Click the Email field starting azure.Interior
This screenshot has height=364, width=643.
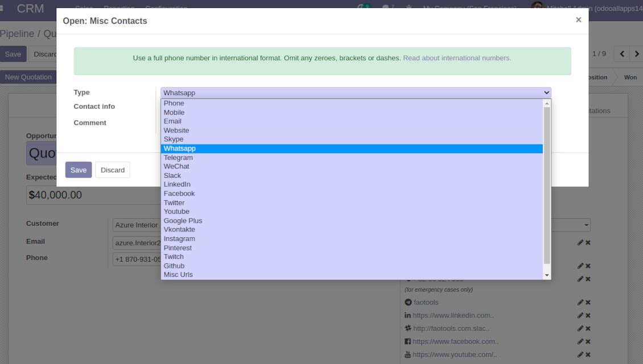coord(137,243)
